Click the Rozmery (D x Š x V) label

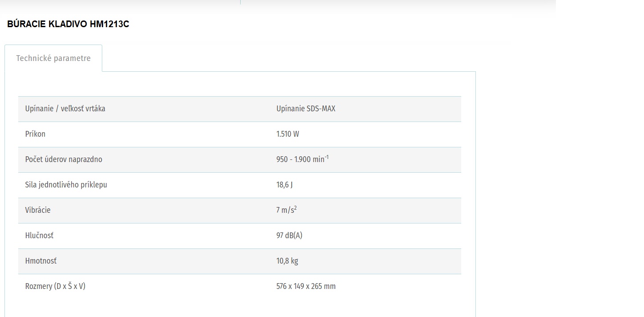[x=55, y=286]
